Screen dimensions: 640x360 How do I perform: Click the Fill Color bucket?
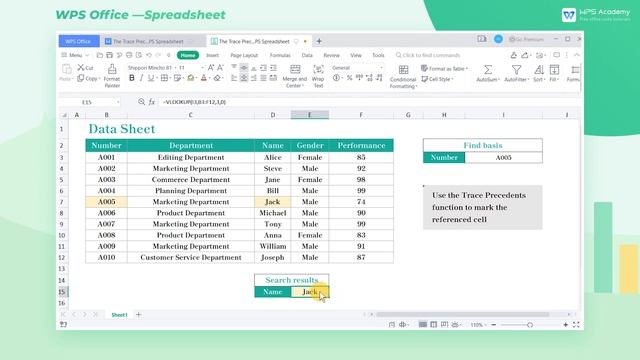coord(190,78)
